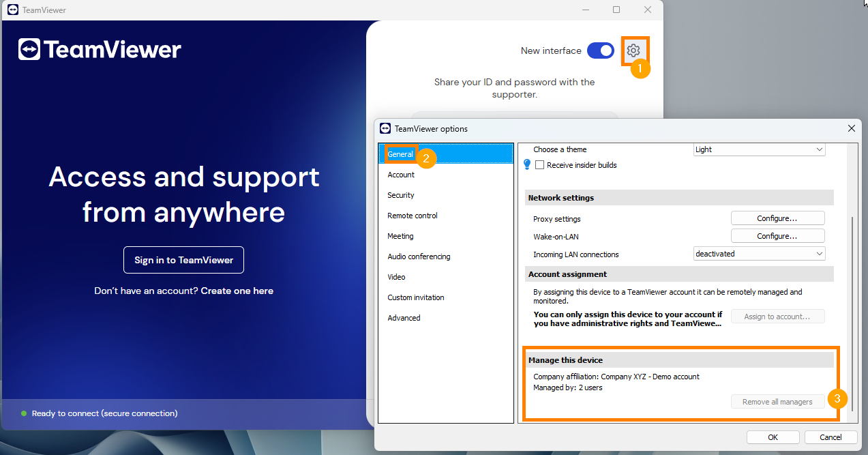Configure Proxy settings
The image size is (868, 455).
[777, 218]
